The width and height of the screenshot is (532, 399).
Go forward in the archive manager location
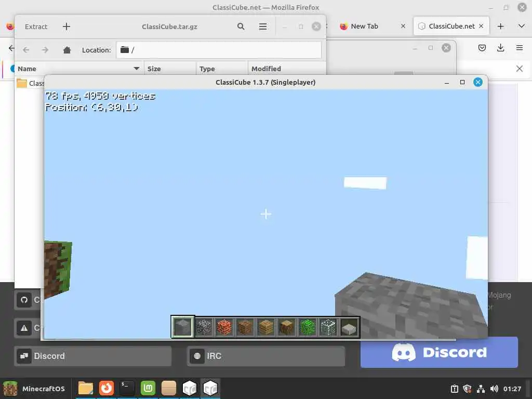(45, 50)
